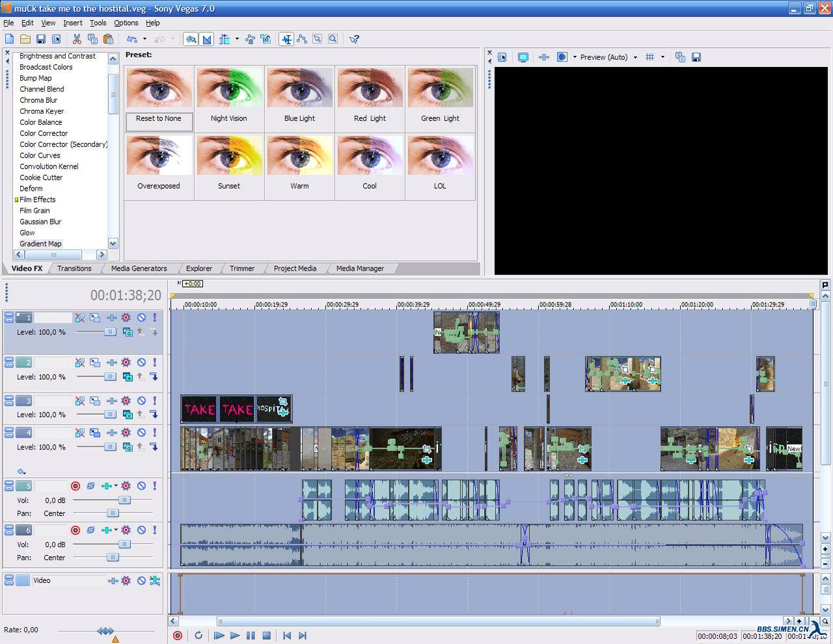Minimize track 5 height button
The height and width of the screenshot is (644, 833).
coord(9,483)
